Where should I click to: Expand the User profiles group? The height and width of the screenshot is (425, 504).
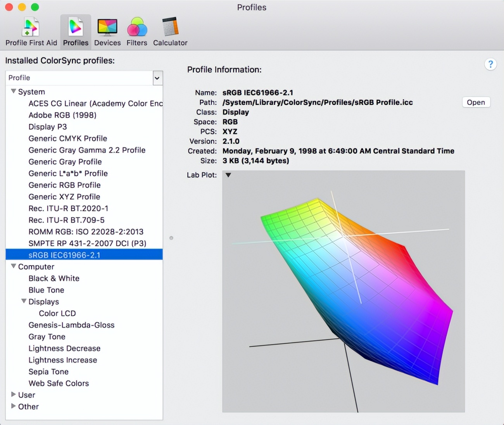coord(14,394)
